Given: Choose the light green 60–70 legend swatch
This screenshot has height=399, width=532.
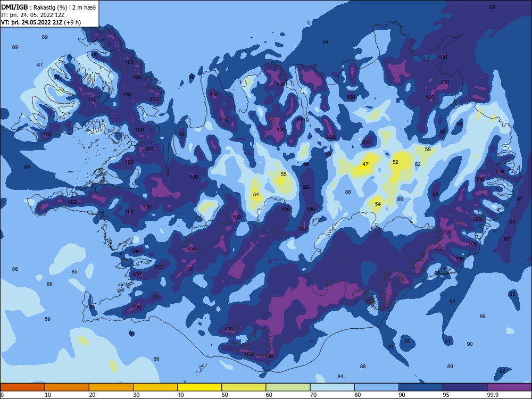Looking at the screenshot, I should 288,387.
